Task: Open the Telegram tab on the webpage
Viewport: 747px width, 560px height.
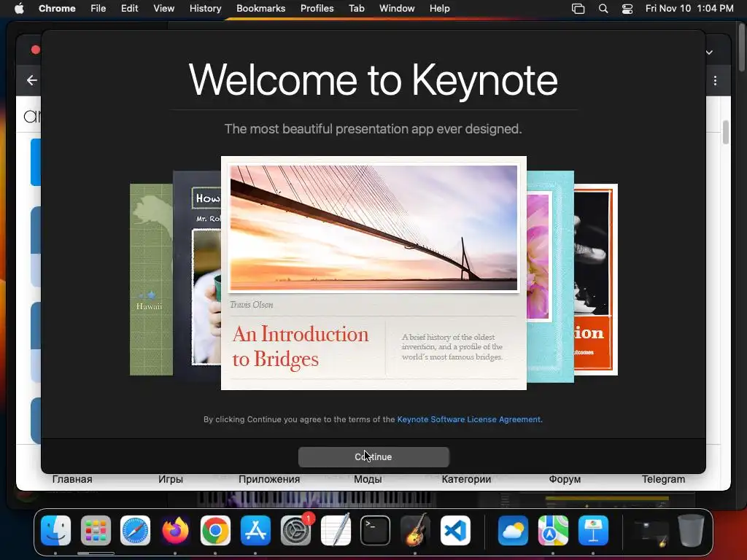Action: coord(663,480)
